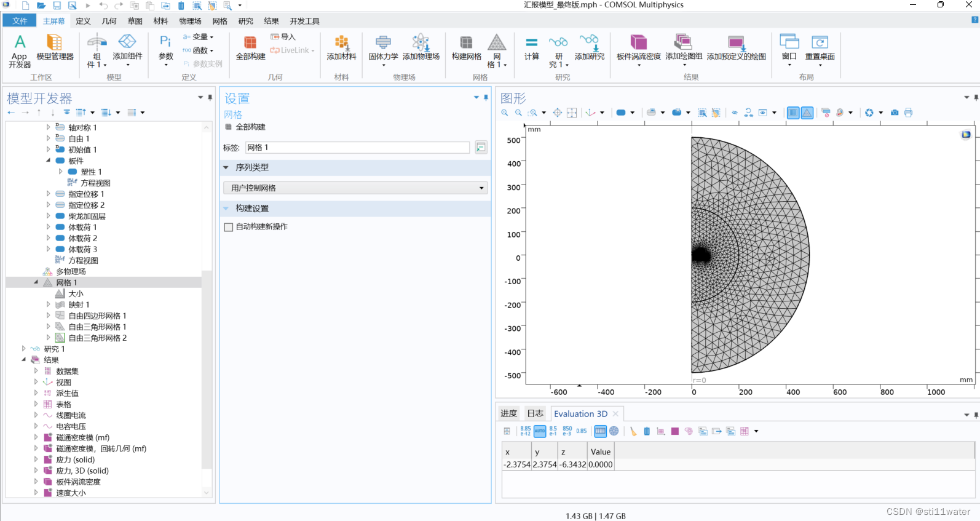Screen dimensions: 980x521
Task: Collapse the 结果 tree node
Action: click(x=24, y=360)
